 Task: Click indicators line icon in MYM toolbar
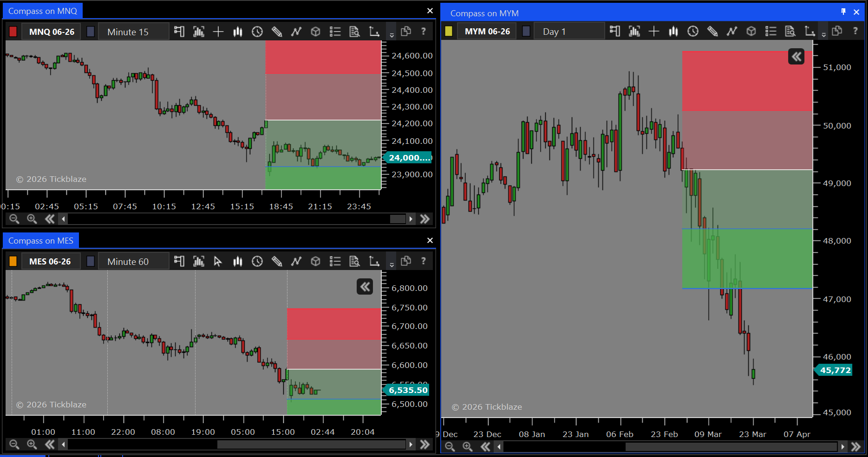(731, 31)
